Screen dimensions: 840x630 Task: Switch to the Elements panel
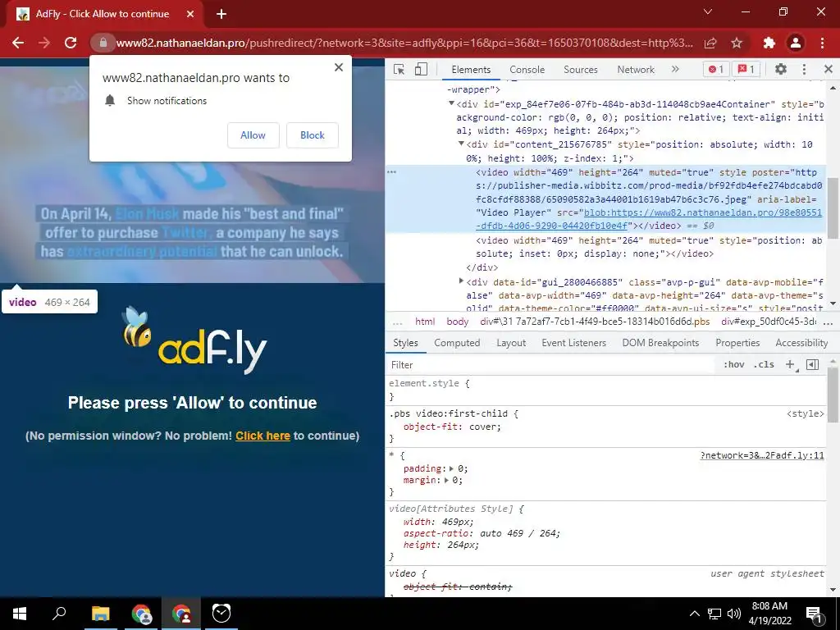(471, 70)
